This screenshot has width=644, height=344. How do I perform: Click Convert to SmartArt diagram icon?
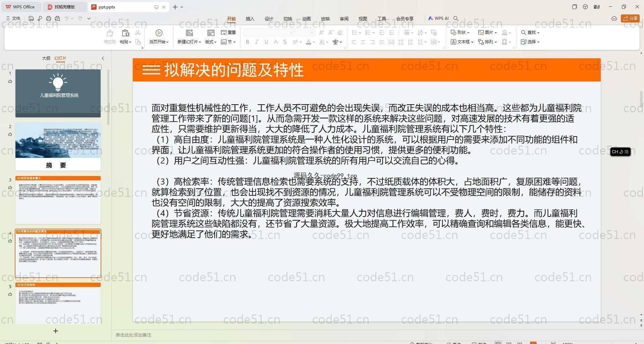click(x=434, y=33)
